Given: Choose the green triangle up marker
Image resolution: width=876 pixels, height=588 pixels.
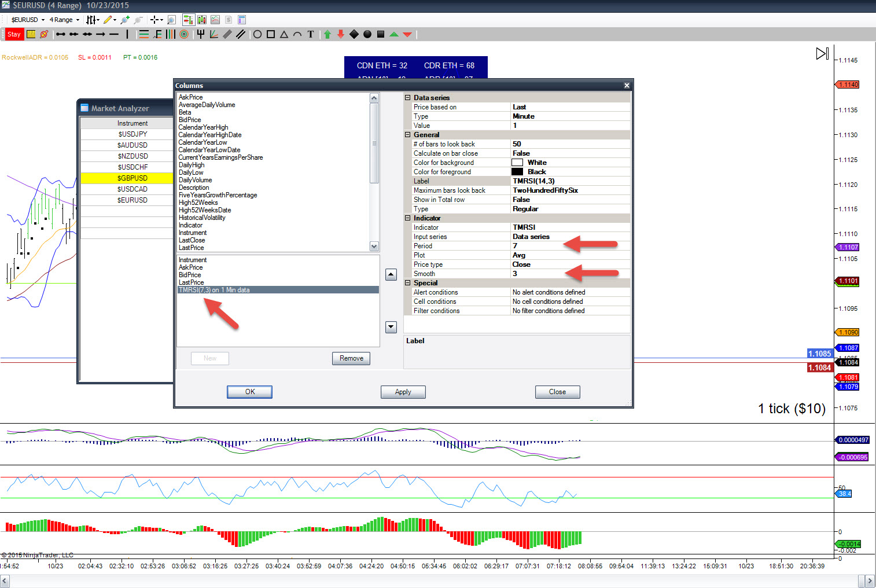Looking at the screenshot, I should (x=394, y=34).
